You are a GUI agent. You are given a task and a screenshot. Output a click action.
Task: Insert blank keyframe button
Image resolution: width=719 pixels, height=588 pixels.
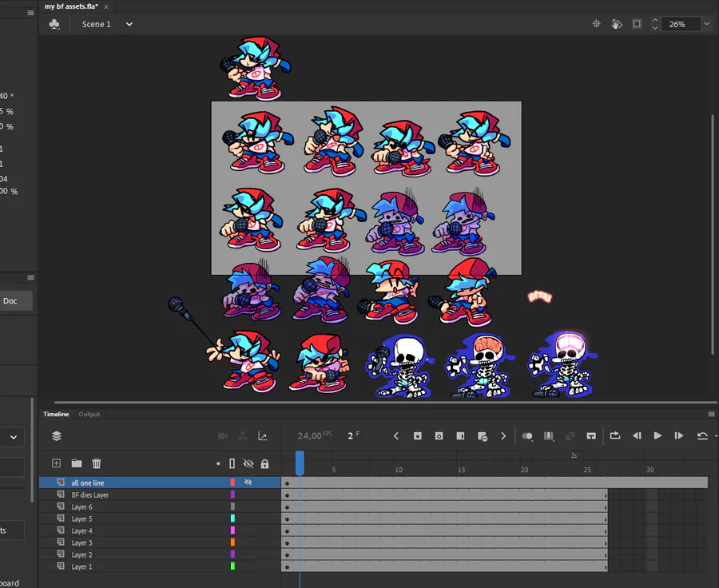(439, 435)
